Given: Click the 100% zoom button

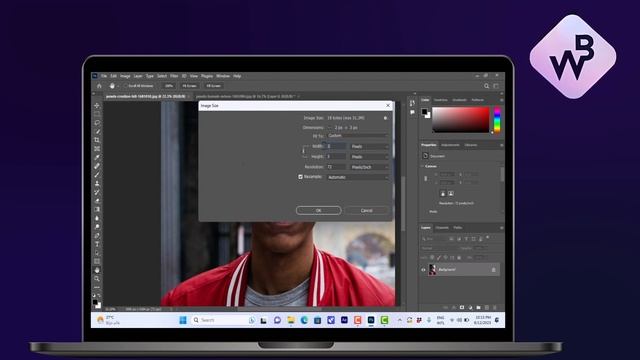Looking at the screenshot, I should (169, 86).
